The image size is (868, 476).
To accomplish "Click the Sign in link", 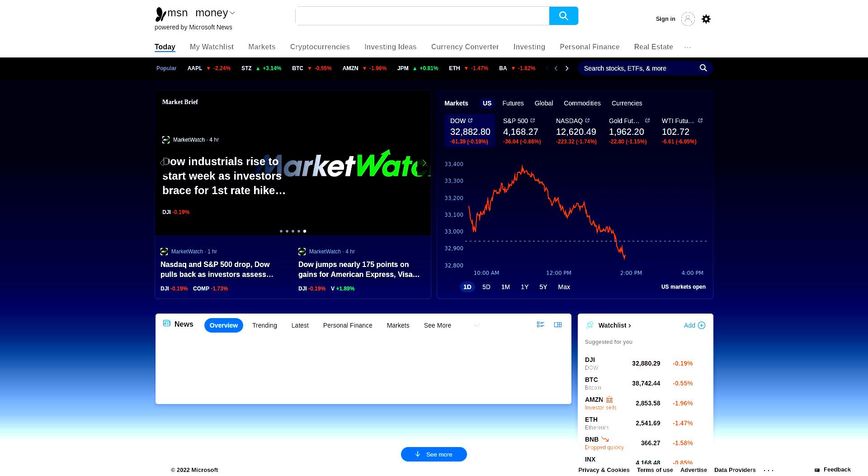I will [665, 19].
